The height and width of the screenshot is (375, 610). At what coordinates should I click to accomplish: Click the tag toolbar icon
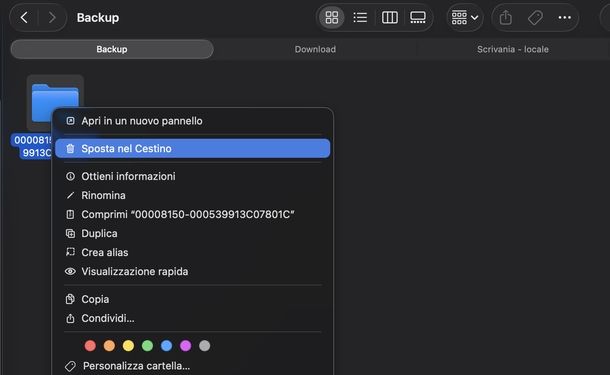(535, 18)
